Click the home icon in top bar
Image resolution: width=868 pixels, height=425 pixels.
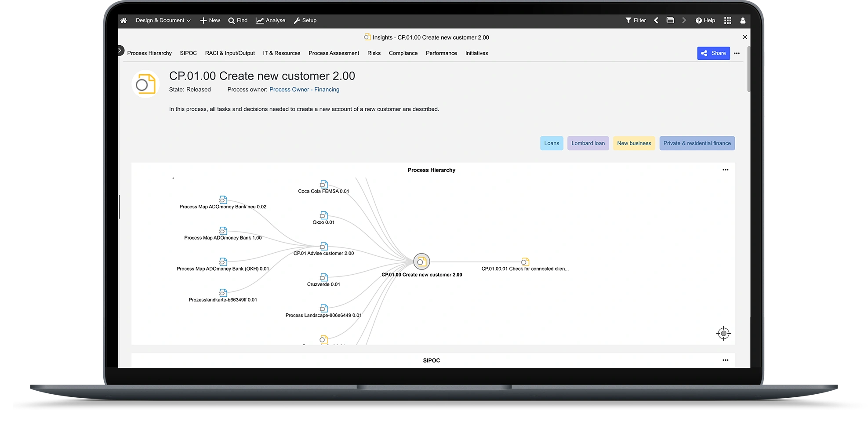click(x=123, y=20)
